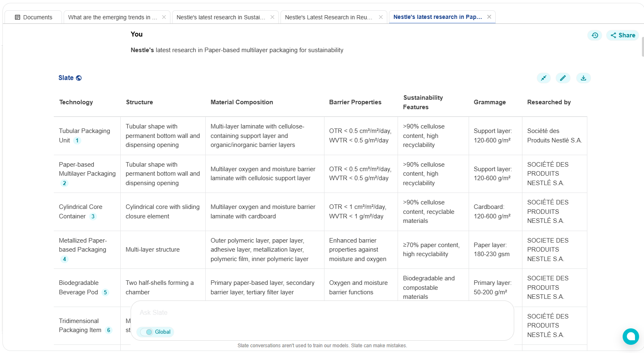Open citation 4 for Metallized Paper-based Packaging

tap(64, 259)
